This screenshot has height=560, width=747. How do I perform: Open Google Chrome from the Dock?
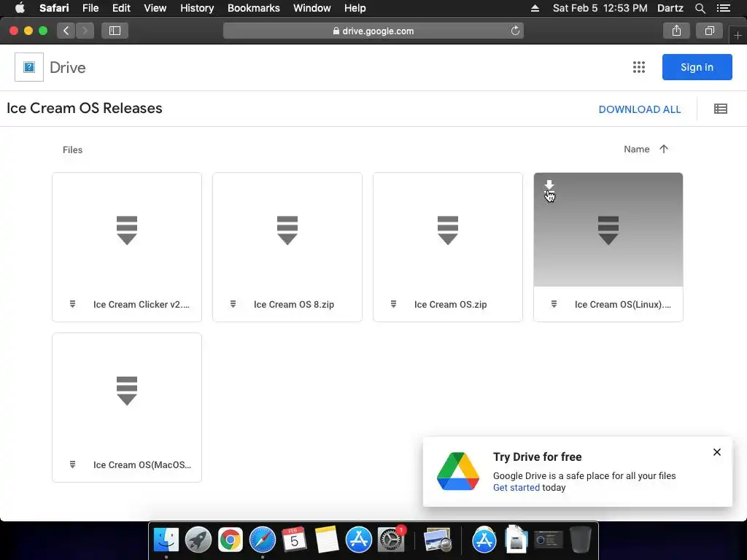[x=230, y=540]
